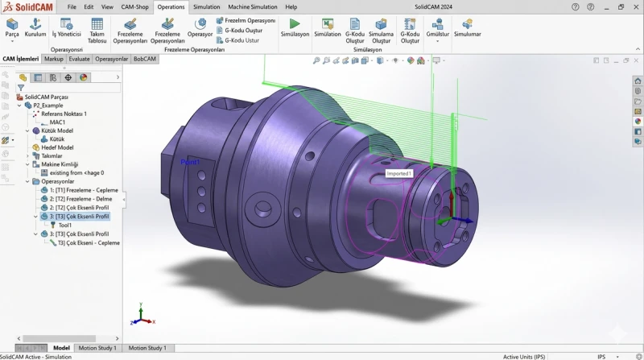Open the File menu
This screenshot has width=644, height=360.
click(72, 7)
